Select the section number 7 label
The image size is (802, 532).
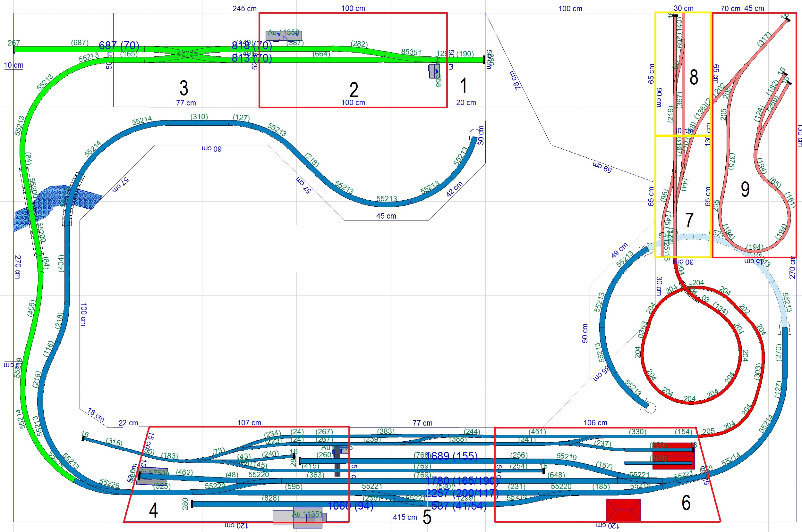689,220
